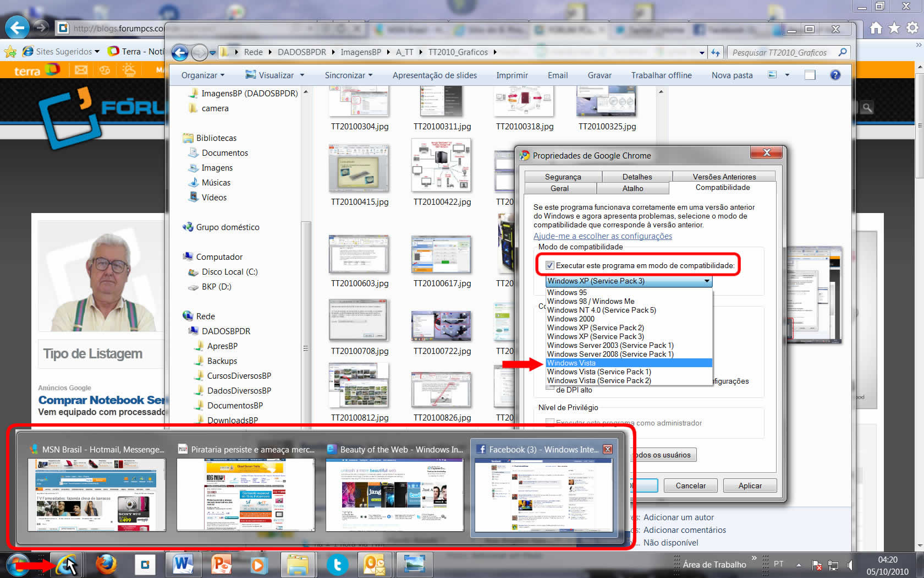The width and height of the screenshot is (924, 578).
Task: Select the Facebook (3) tab preview
Action: pos(543,488)
